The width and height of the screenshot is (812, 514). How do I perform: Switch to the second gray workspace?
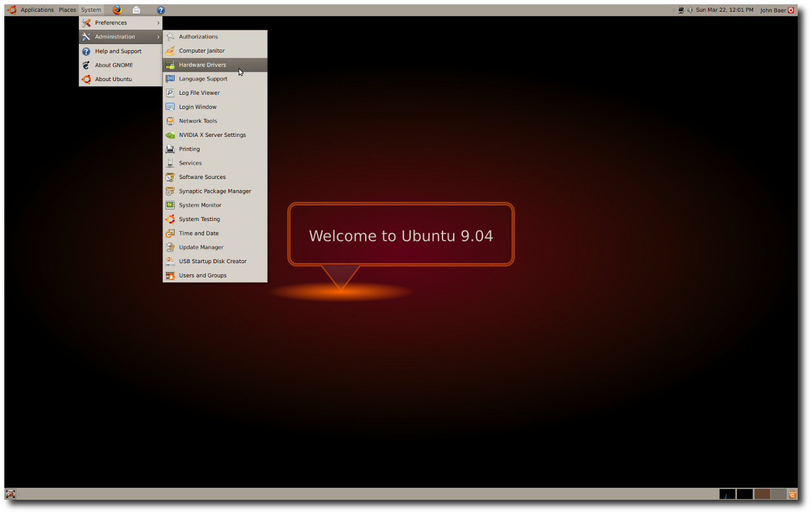[779, 494]
